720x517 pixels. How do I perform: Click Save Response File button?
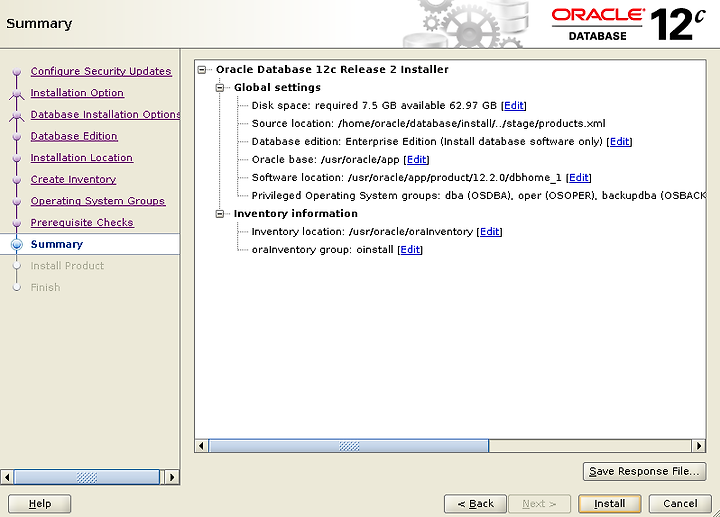(x=644, y=471)
